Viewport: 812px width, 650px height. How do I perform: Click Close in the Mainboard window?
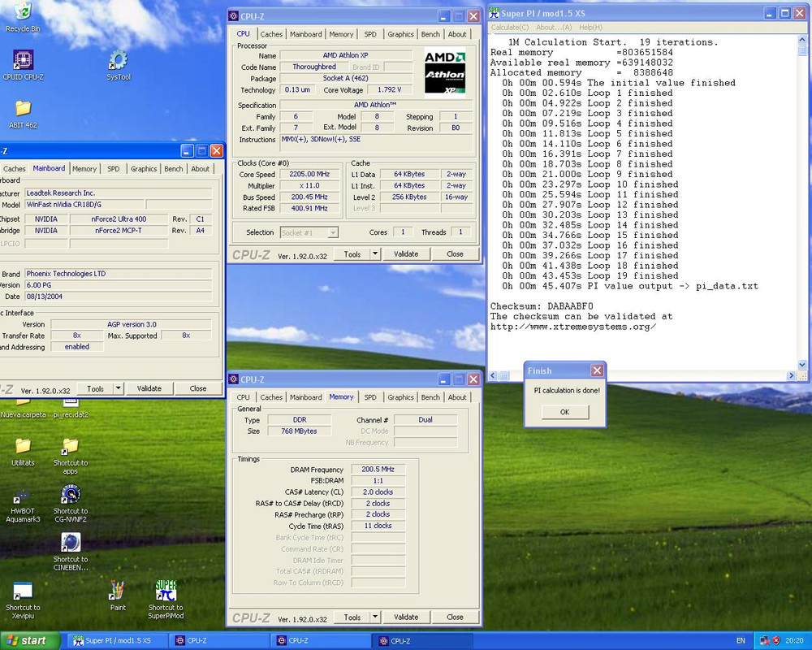coord(198,388)
